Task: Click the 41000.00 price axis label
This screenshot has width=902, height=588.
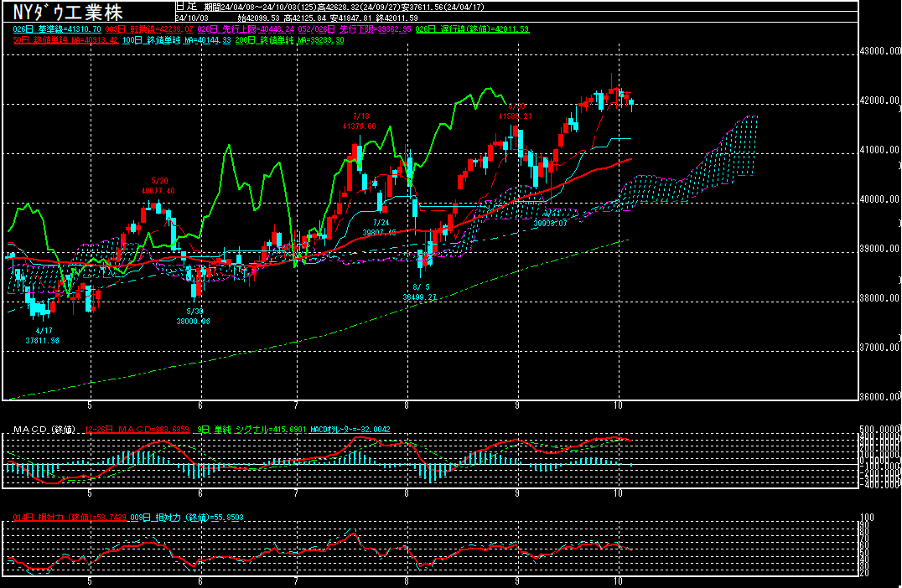Action: 880,150
